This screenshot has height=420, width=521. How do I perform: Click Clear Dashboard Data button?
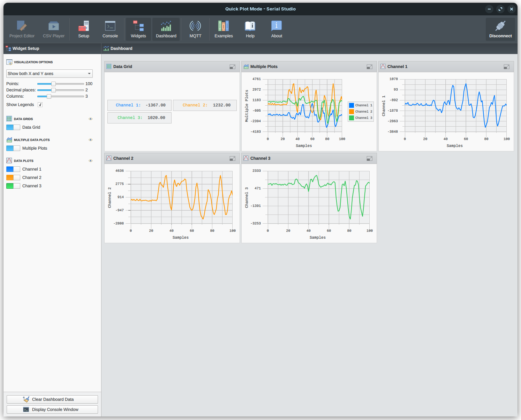(52, 399)
